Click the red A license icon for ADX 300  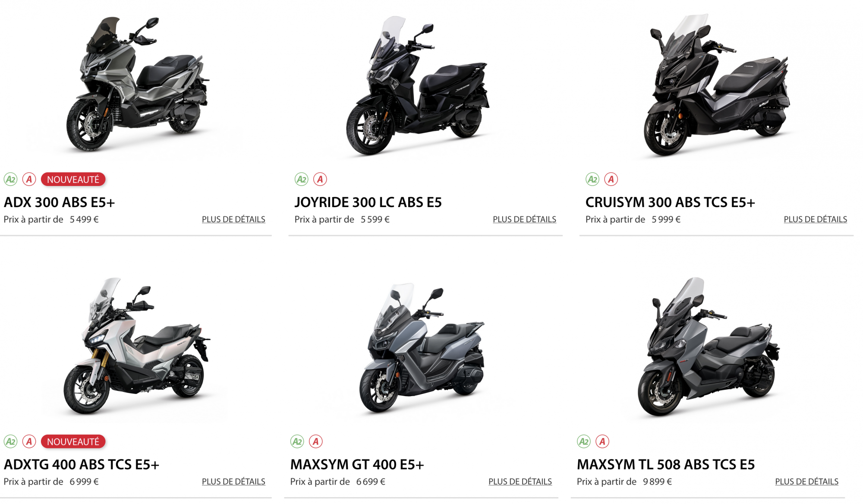(29, 179)
